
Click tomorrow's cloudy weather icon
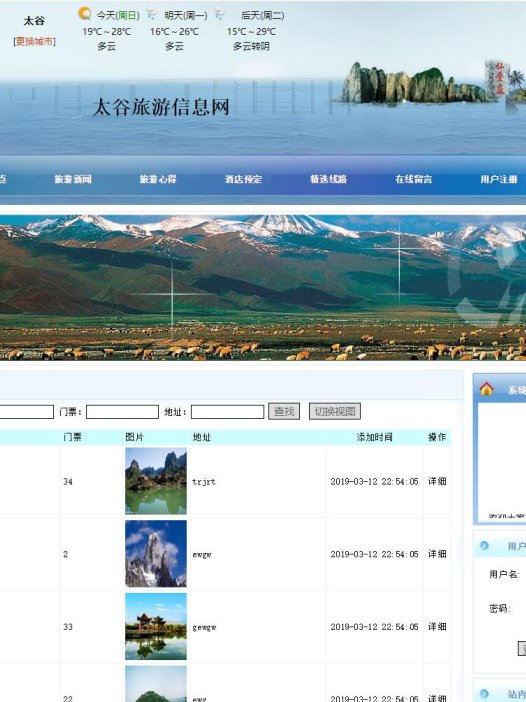coord(152,14)
